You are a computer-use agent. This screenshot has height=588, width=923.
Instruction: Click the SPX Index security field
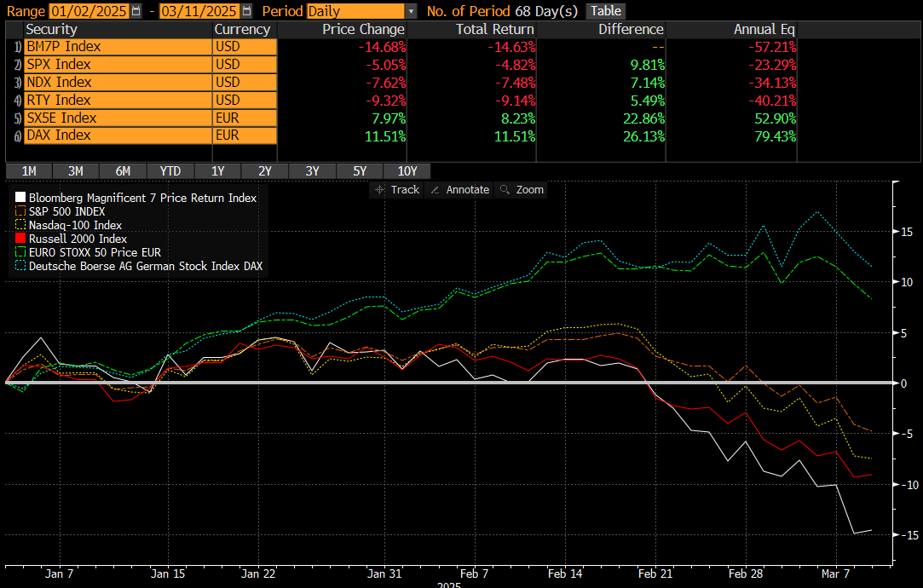pos(118,64)
